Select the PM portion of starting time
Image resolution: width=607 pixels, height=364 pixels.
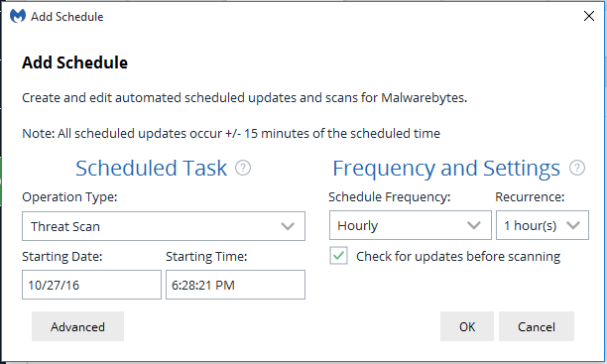pos(225,285)
